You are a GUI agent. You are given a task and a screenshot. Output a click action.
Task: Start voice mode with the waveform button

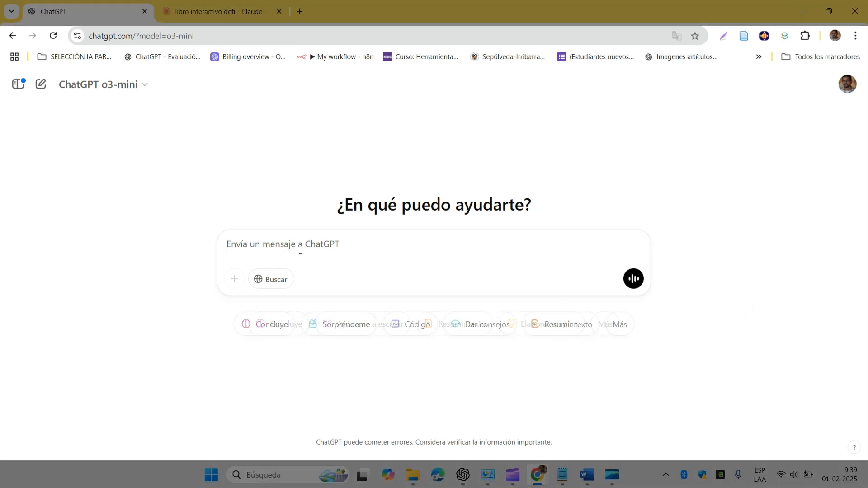click(633, 278)
